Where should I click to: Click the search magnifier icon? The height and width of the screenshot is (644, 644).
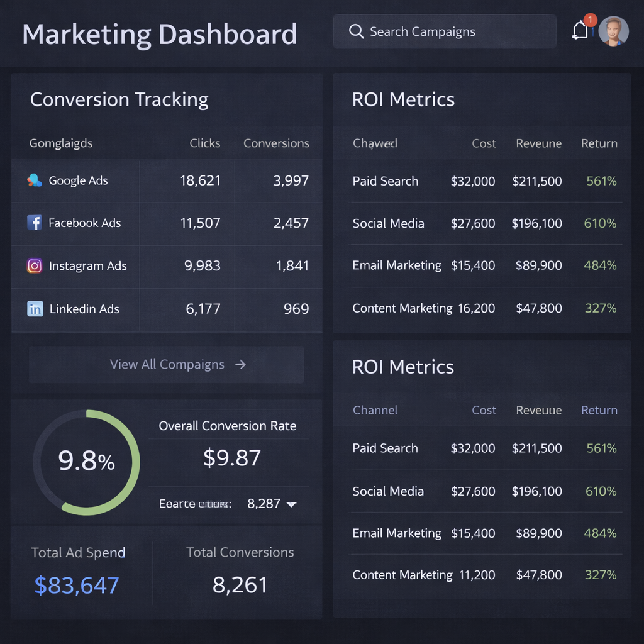pyautogui.click(x=356, y=31)
